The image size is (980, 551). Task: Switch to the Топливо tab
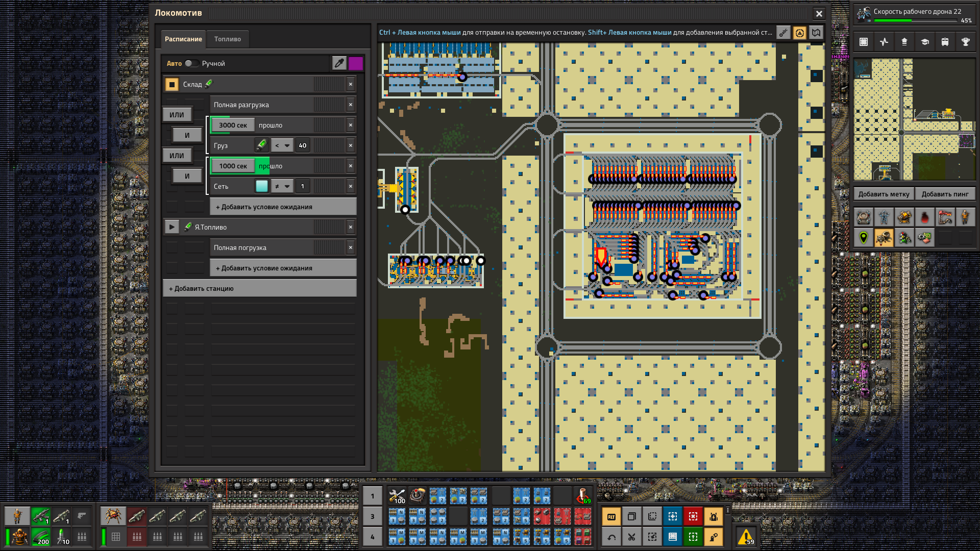coord(228,39)
